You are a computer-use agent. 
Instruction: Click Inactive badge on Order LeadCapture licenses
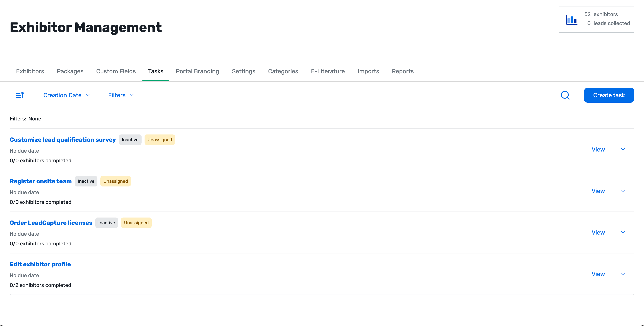coord(107,223)
